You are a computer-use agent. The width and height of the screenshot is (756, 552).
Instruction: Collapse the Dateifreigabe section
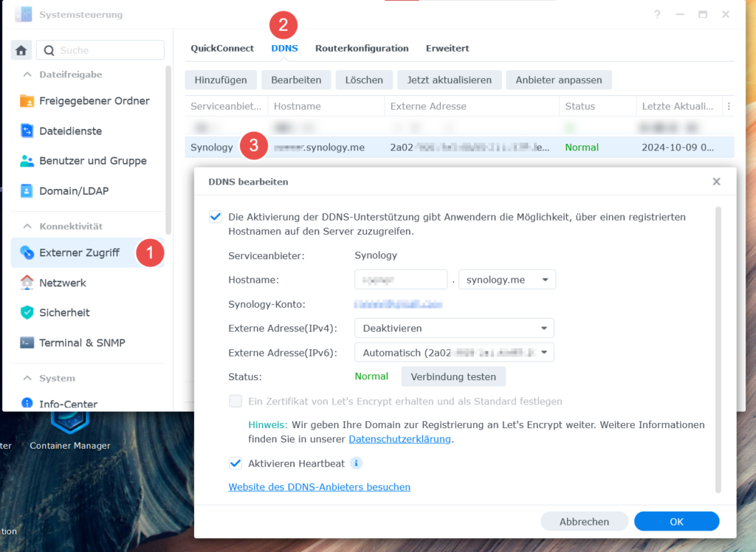point(27,75)
